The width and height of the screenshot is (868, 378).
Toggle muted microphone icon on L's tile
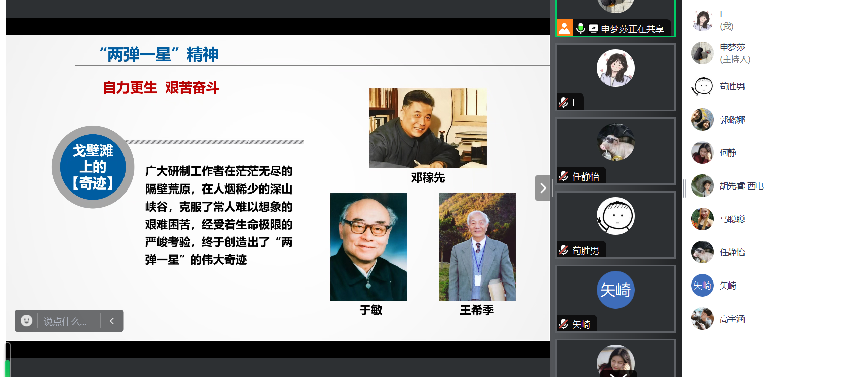point(564,103)
